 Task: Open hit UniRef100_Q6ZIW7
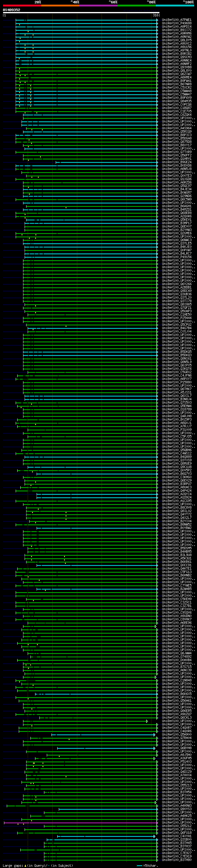[x=176, y=74]
